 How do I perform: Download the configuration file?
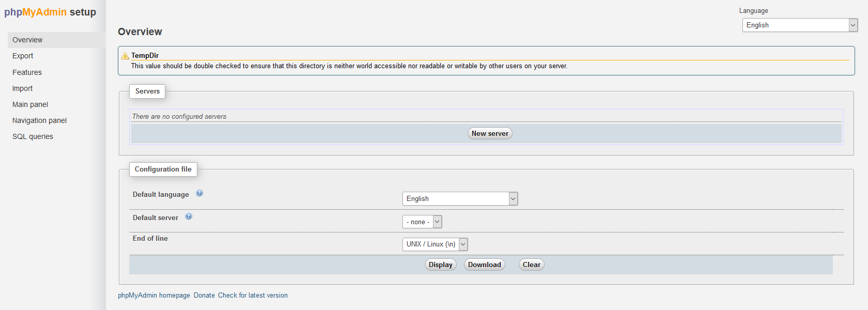click(484, 265)
